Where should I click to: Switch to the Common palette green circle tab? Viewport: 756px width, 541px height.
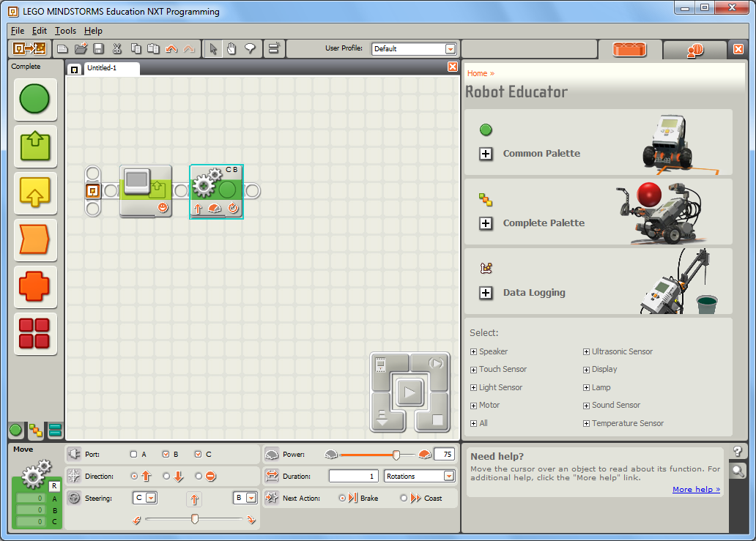16,430
